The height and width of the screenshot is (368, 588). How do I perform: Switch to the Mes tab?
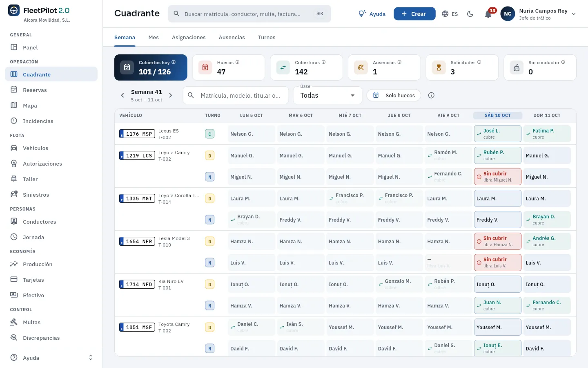(154, 37)
